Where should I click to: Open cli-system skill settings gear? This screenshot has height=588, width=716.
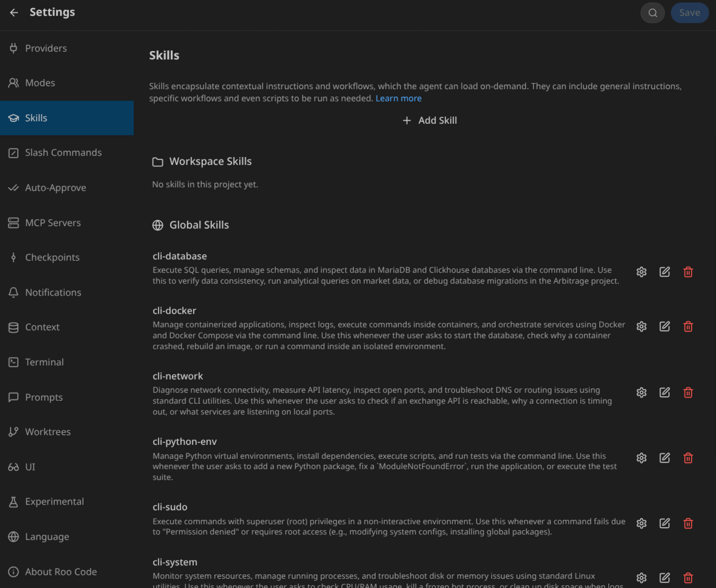[x=641, y=578]
